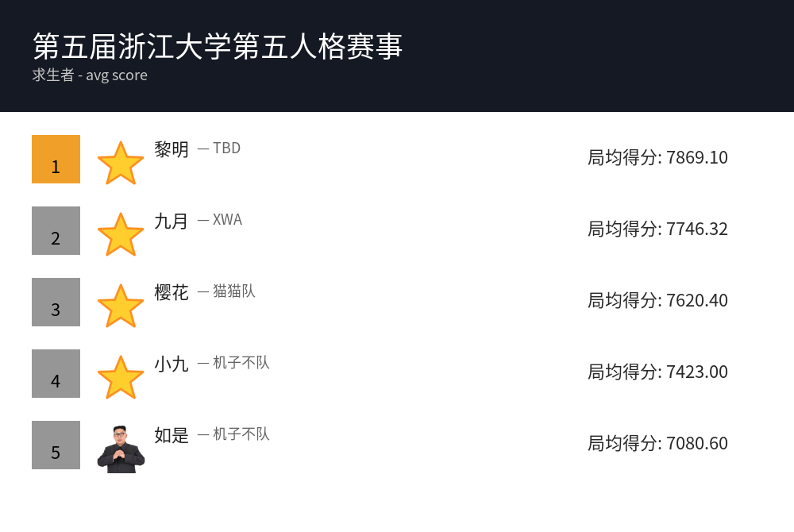This screenshot has width=794, height=532.
Task: Click the title 第五届浙江大学第五人格赛事
Action: [x=218, y=46]
